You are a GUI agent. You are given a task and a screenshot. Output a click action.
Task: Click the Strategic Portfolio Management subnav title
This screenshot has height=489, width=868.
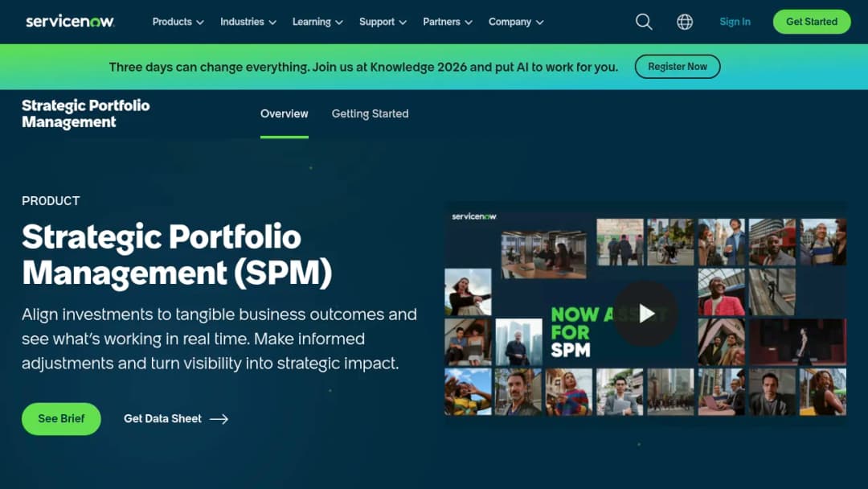[x=86, y=113]
